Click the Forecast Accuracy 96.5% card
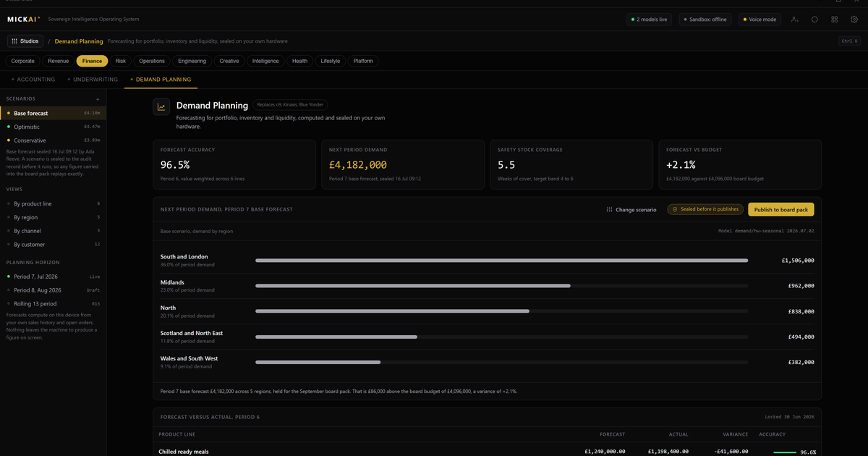Screen dimensions: 868x456 [x=234, y=164]
